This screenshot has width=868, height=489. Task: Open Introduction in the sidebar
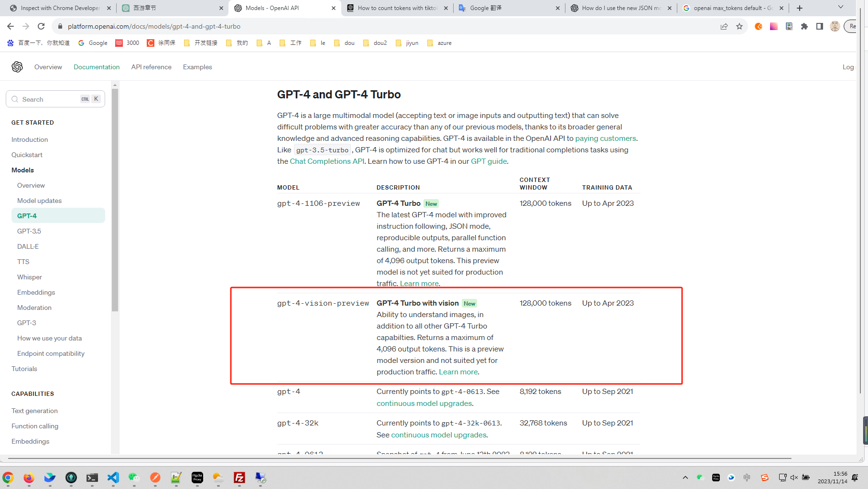point(30,139)
